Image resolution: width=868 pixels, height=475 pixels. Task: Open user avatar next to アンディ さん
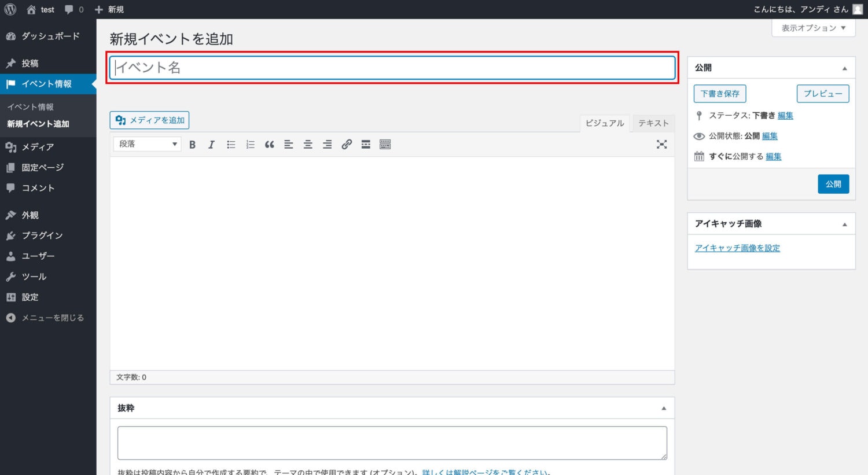tap(858, 9)
